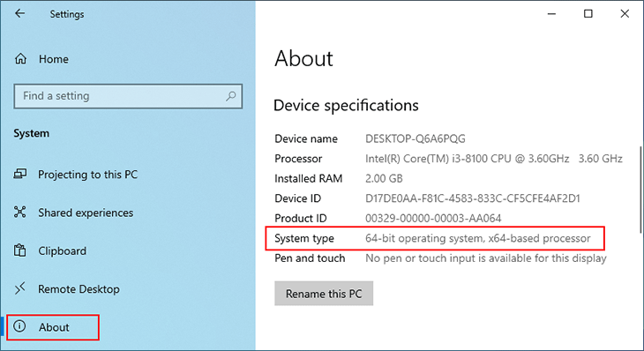Viewport: 644px width, 351px height.
Task: Open Shared experiences settings
Action: point(86,213)
